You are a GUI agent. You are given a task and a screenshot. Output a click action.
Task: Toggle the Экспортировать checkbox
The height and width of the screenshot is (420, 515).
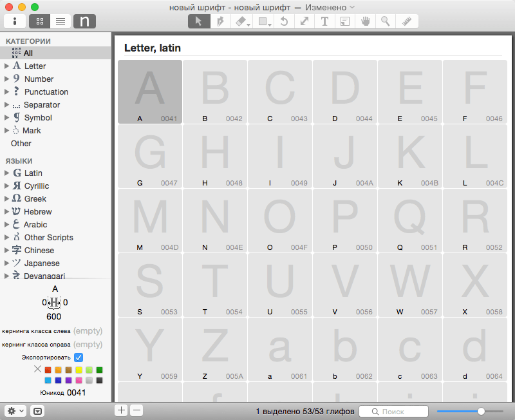click(79, 358)
